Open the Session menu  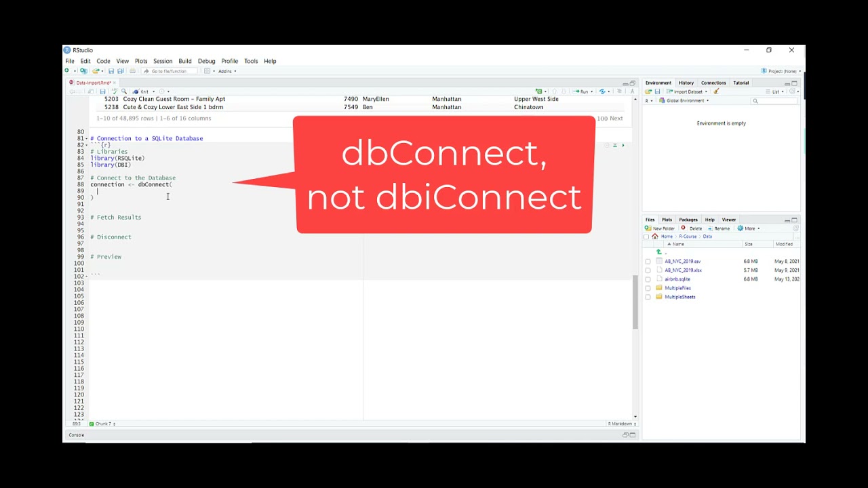pos(163,61)
